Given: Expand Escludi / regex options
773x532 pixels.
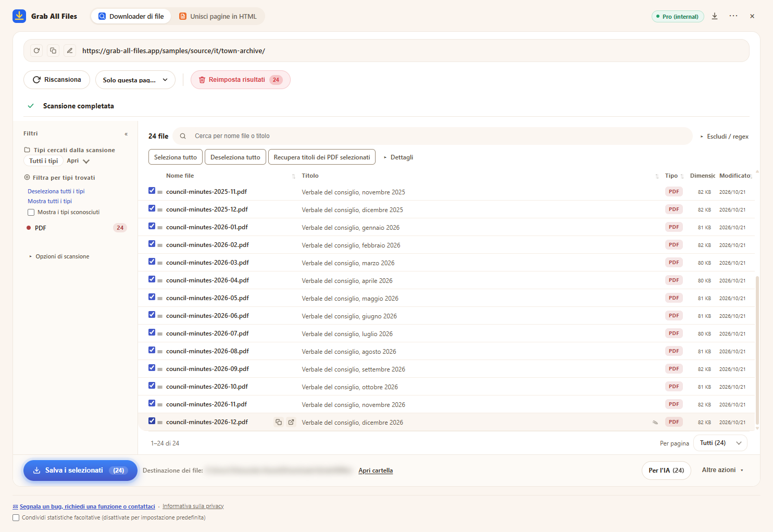Looking at the screenshot, I should pos(725,137).
